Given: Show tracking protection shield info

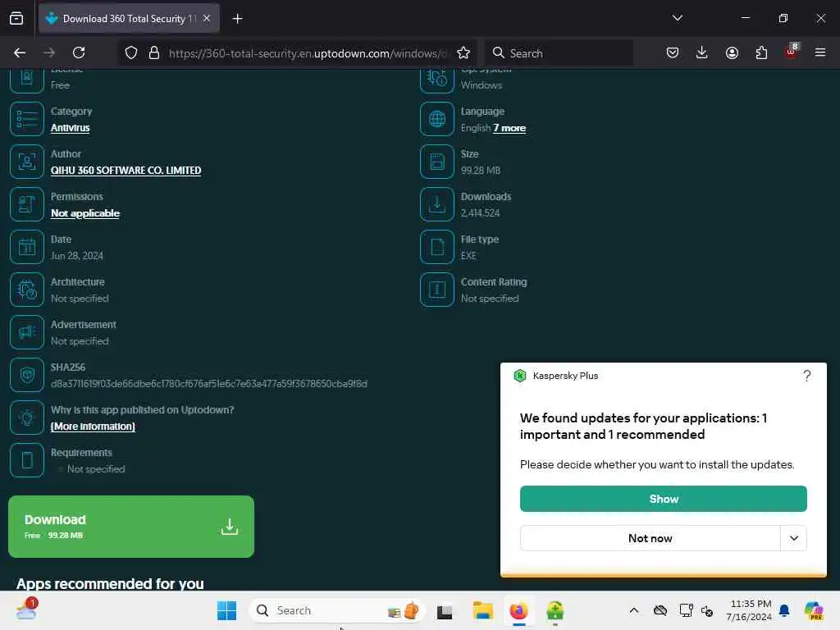Looking at the screenshot, I should tap(131, 52).
